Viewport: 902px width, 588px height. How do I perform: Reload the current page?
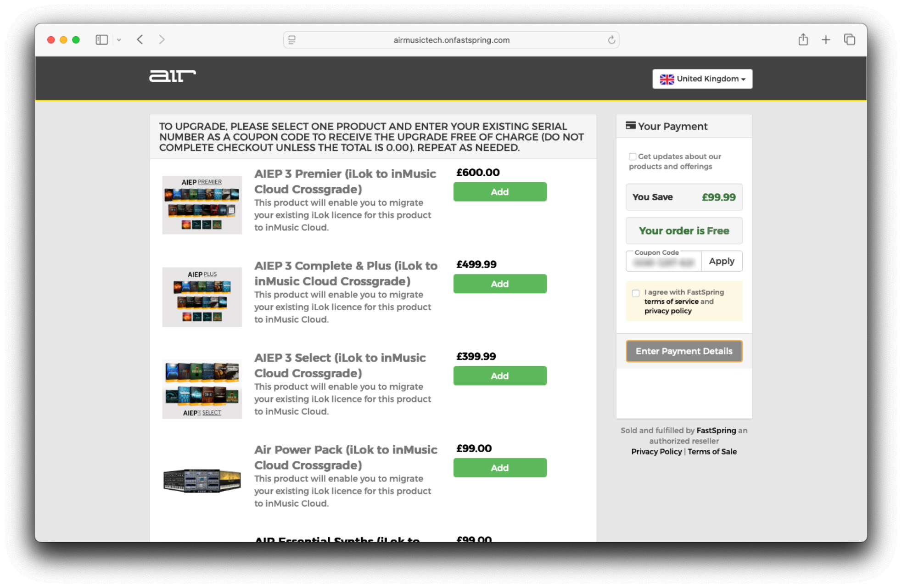click(611, 40)
